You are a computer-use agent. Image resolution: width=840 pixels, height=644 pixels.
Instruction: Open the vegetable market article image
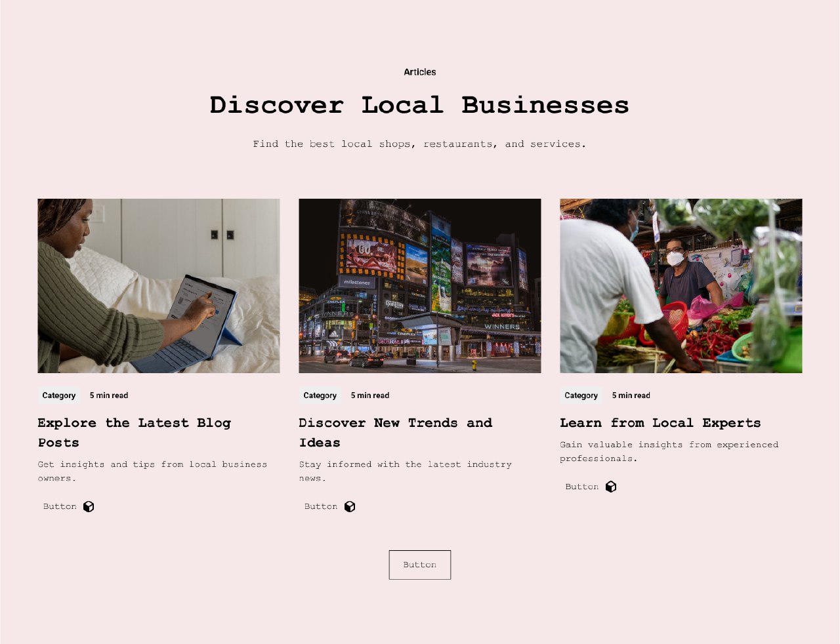(681, 286)
